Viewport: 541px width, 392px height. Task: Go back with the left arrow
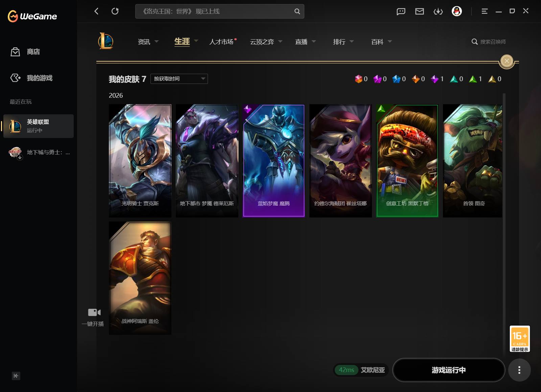tap(96, 11)
